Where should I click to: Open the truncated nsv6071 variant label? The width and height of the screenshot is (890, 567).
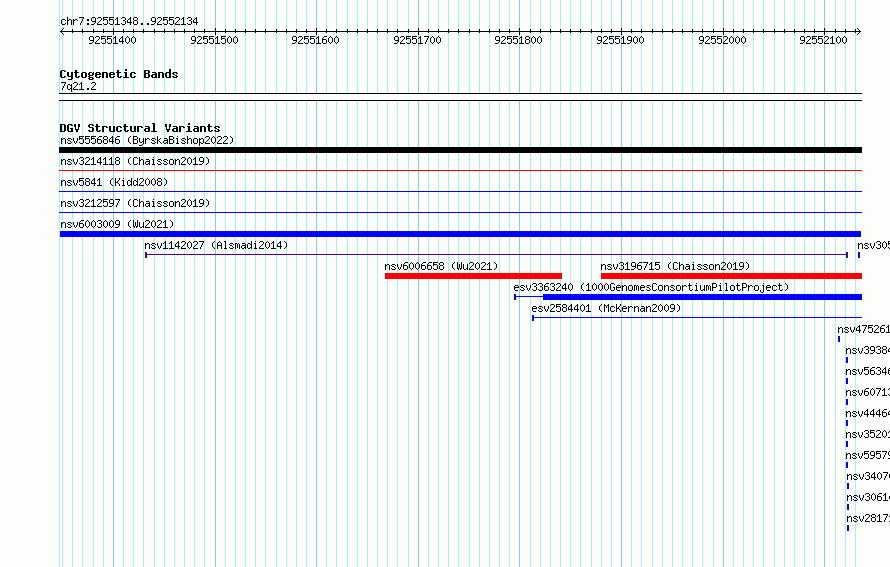coord(867,392)
